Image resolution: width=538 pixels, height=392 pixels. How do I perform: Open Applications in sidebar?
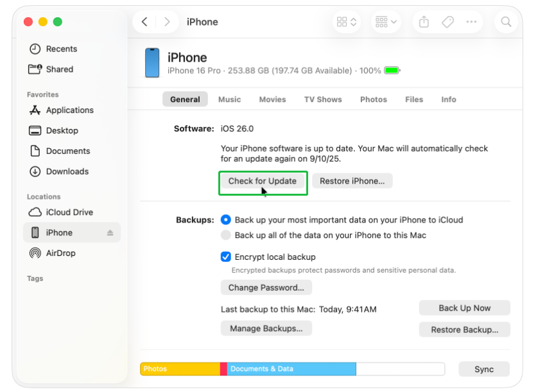click(62, 110)
